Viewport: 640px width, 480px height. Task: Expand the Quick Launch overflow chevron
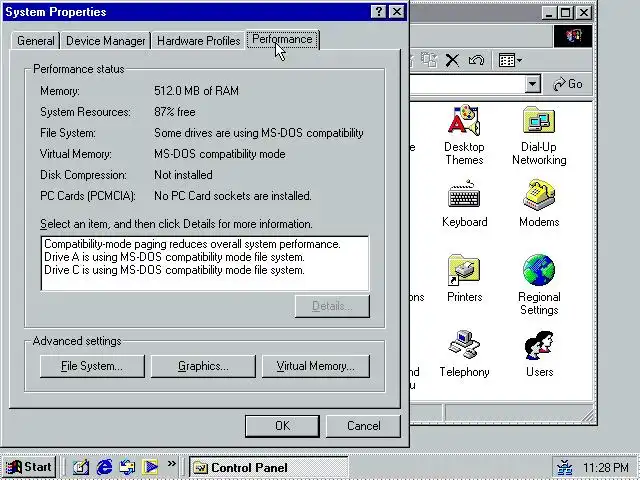coord(171,464)
